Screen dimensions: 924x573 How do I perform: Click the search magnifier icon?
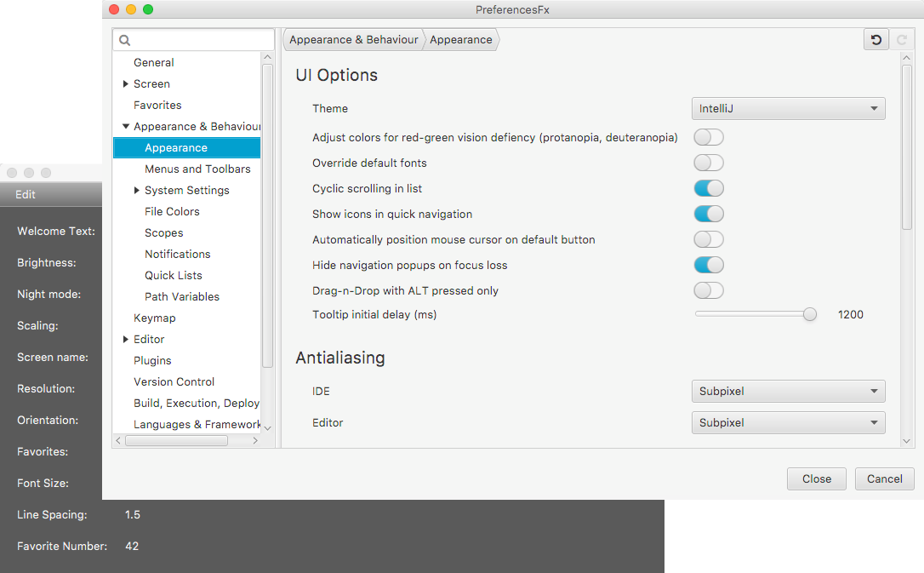124,39
